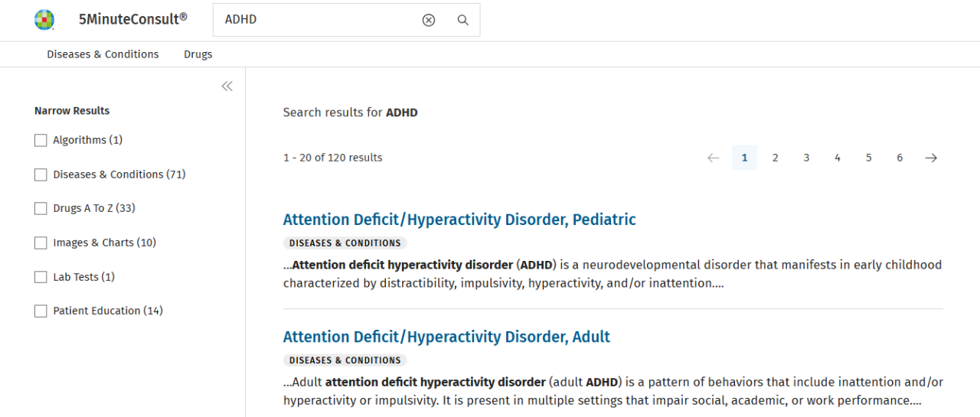Viewport: 980px width, 417px height.
Task: Toggle the Lab Tests filter checkbox
Action: [x=41, y=277]
